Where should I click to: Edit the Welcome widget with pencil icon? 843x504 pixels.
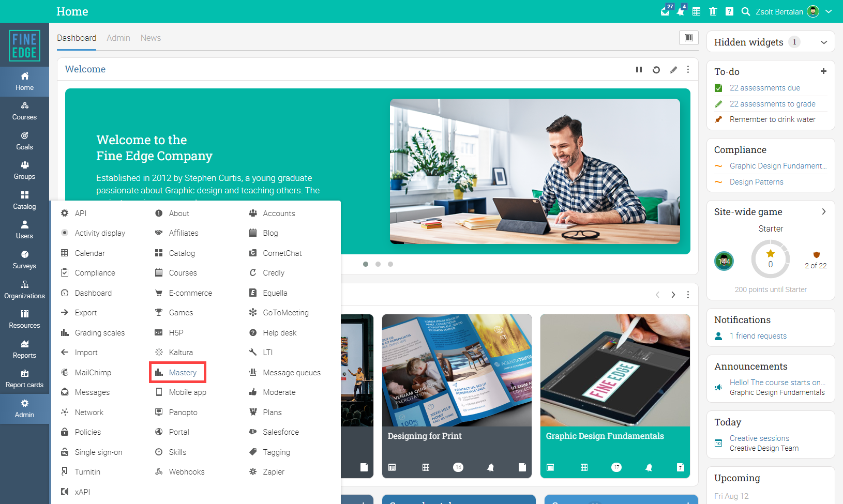[673, 70]
